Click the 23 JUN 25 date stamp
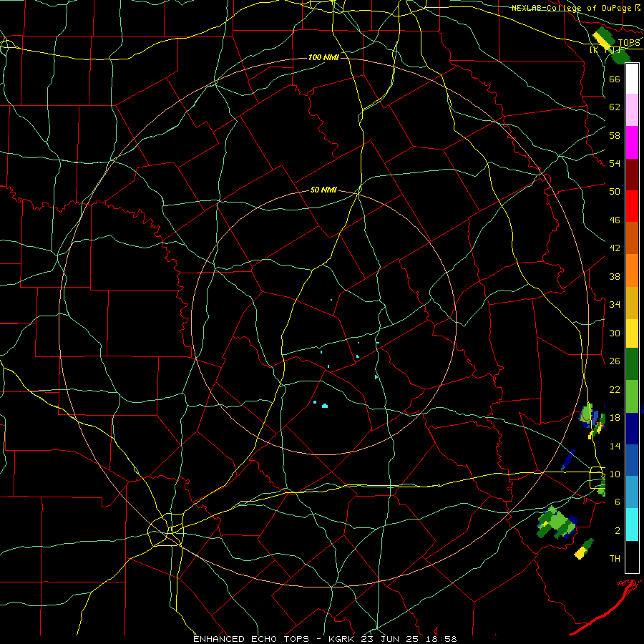 click(389, 639)
